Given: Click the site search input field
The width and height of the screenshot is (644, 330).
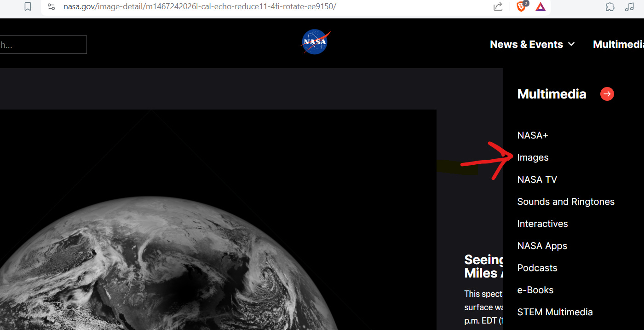Looking at the screenshot, I should [x=43, y=45].
